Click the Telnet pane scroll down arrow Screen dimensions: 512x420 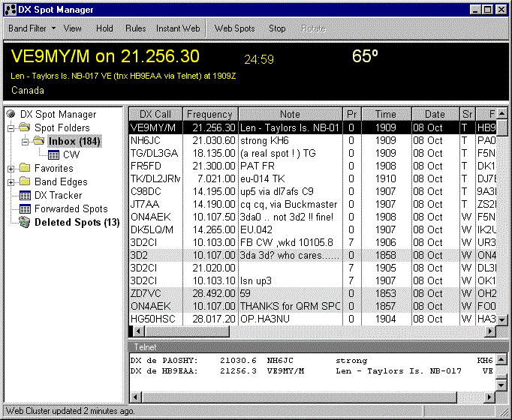tap(501, 385)
